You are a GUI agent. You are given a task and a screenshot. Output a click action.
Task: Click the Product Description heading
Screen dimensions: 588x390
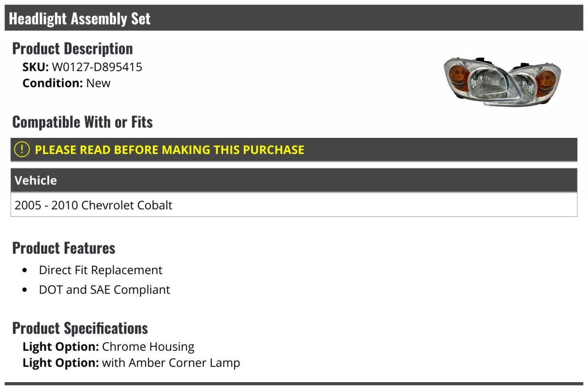tap(73, 49)
